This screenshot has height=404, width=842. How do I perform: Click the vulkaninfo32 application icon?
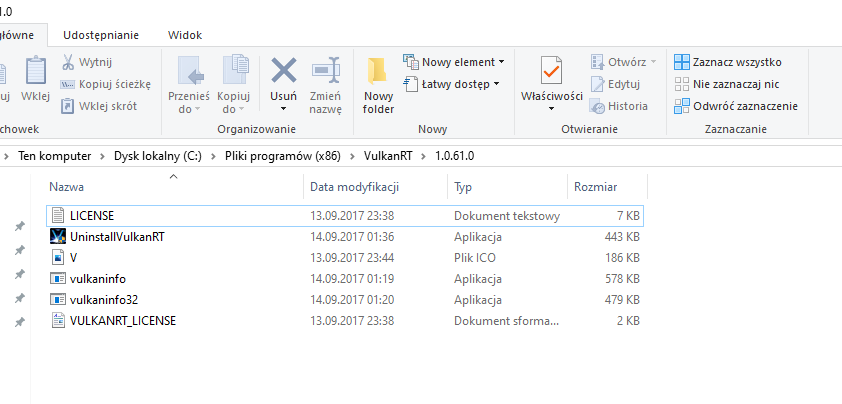click(x=57, y=299)
